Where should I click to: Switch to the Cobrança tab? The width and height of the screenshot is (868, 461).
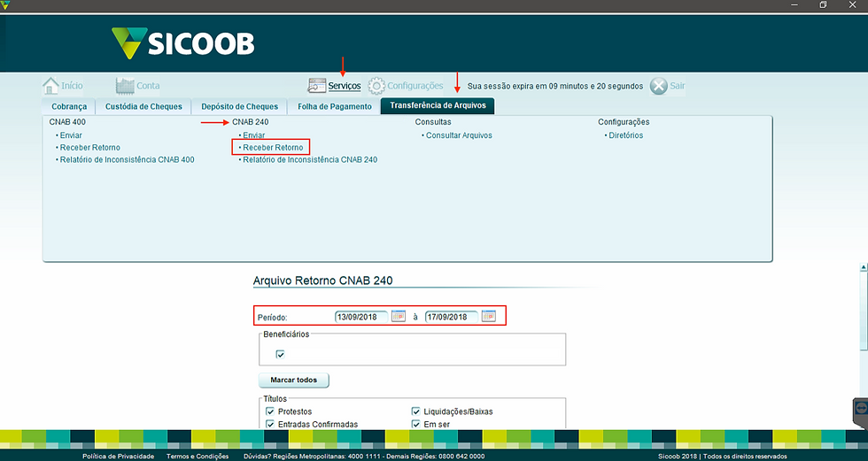[69, 107]
